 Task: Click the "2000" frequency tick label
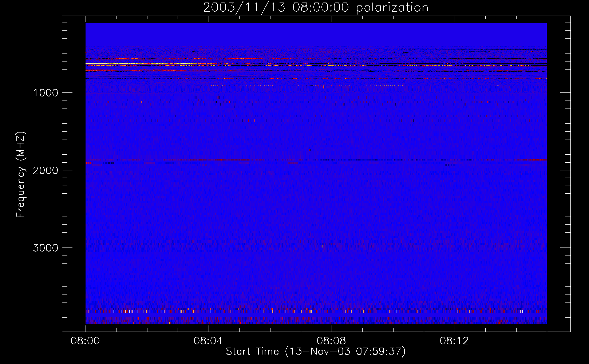click(x=46, y=170)
